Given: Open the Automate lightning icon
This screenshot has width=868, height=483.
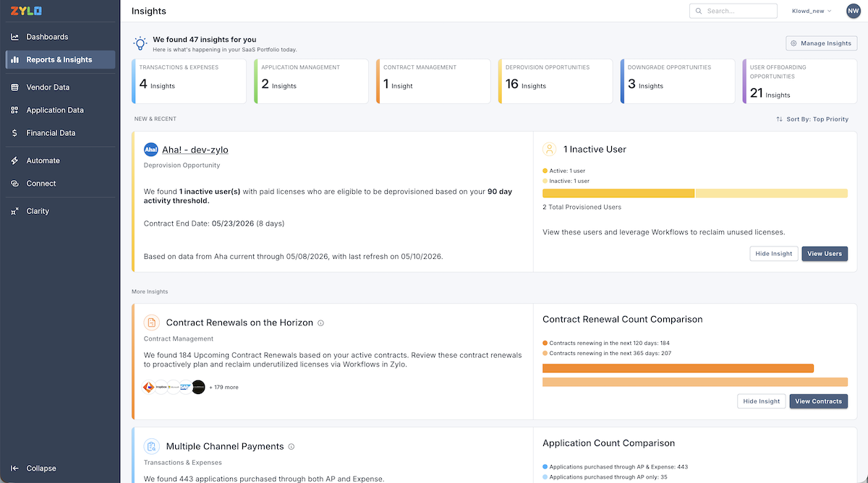Looking at the screenshot, I should (14, 161).
